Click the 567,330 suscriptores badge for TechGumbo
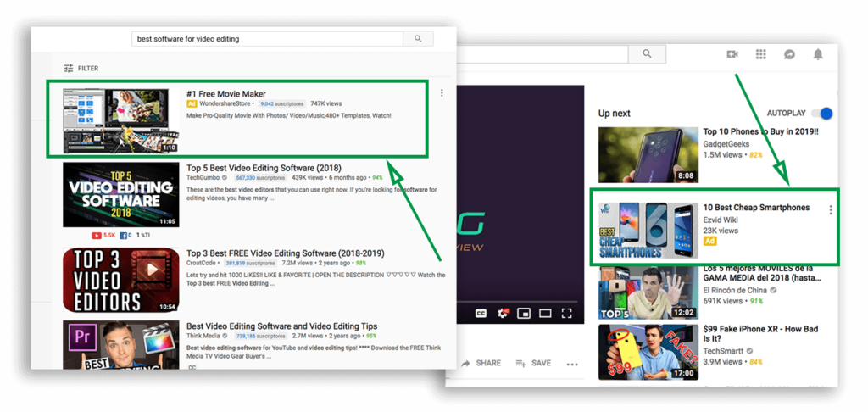Viewport: 868px width, 412px height. [x=260, y=178]
